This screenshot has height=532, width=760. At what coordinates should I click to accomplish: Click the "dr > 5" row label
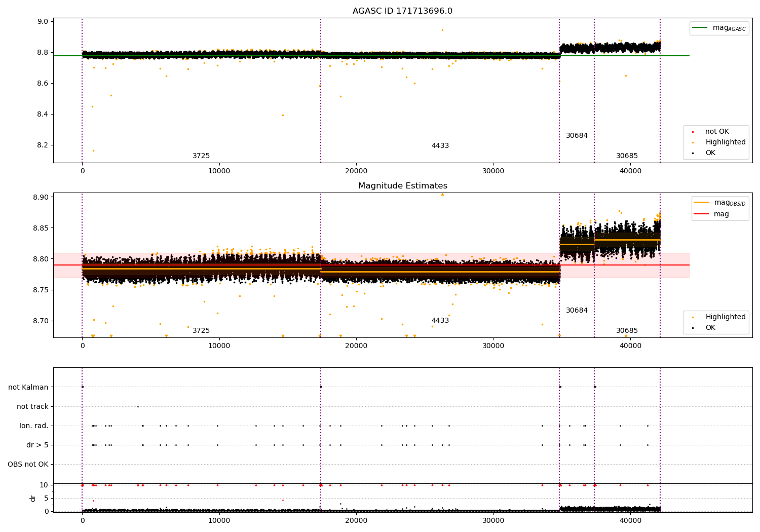tap(37, 445)
